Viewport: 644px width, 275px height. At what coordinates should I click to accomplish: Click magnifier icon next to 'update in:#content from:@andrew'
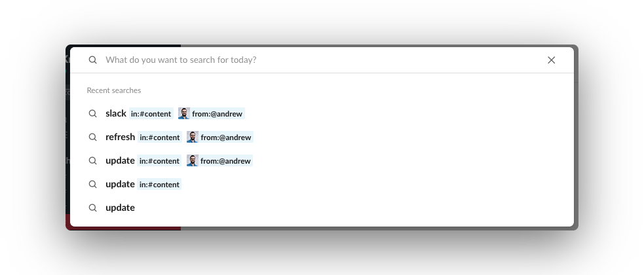(93, 160)
